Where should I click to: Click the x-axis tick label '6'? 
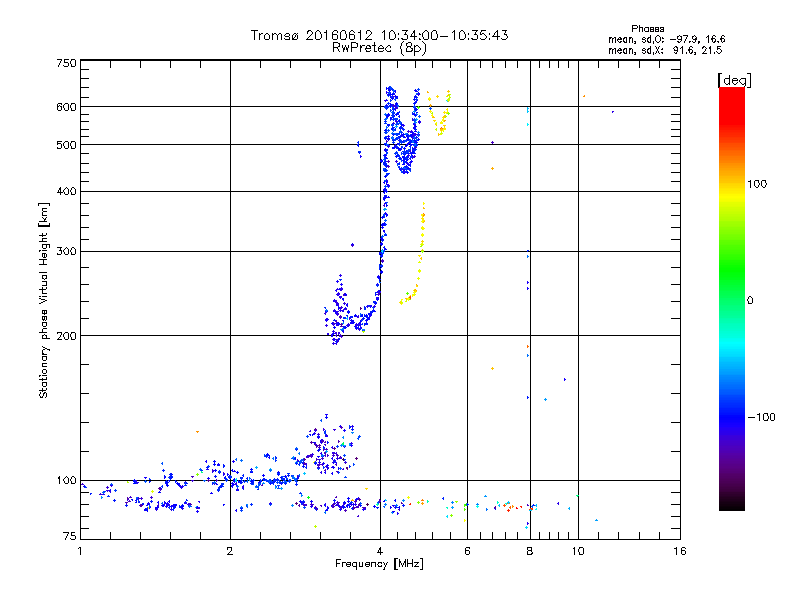tap(467, 551)
